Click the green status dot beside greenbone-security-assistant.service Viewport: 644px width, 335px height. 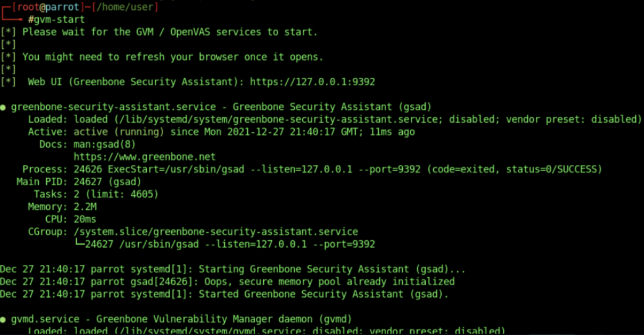pos(3,107)
